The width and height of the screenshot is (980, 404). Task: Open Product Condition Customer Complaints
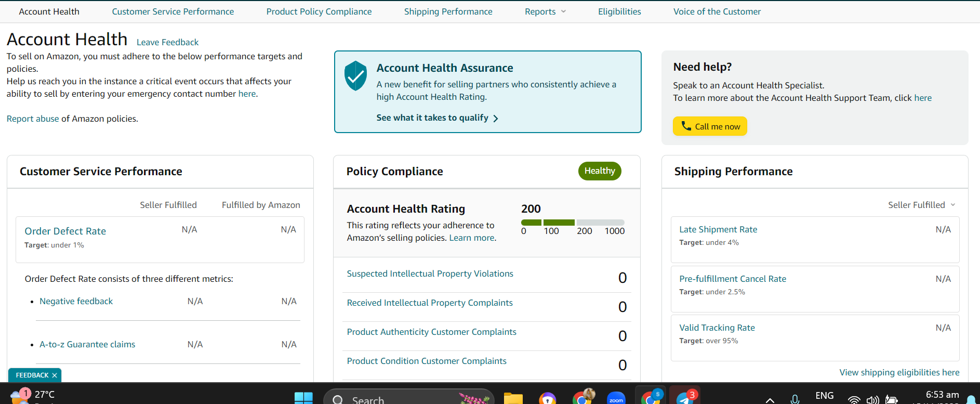(427, 361)
